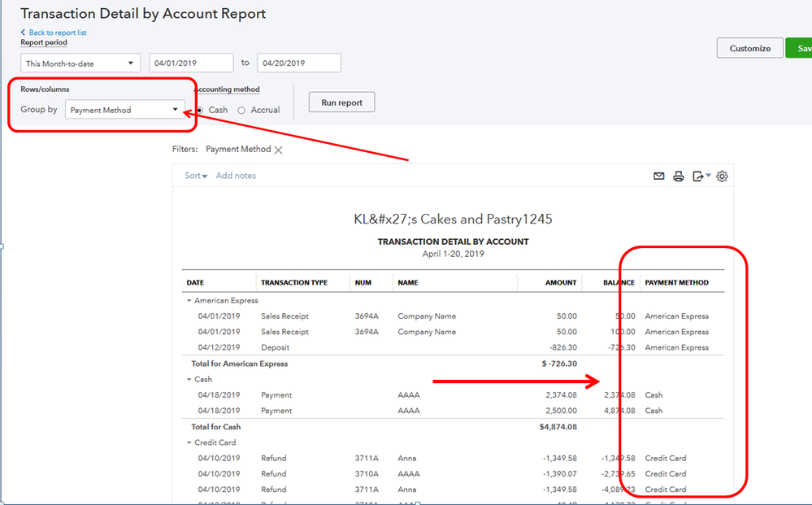Remove the Payment Method filter with X
This screenshot has width=812, height=505.
(x=278, y=150)
